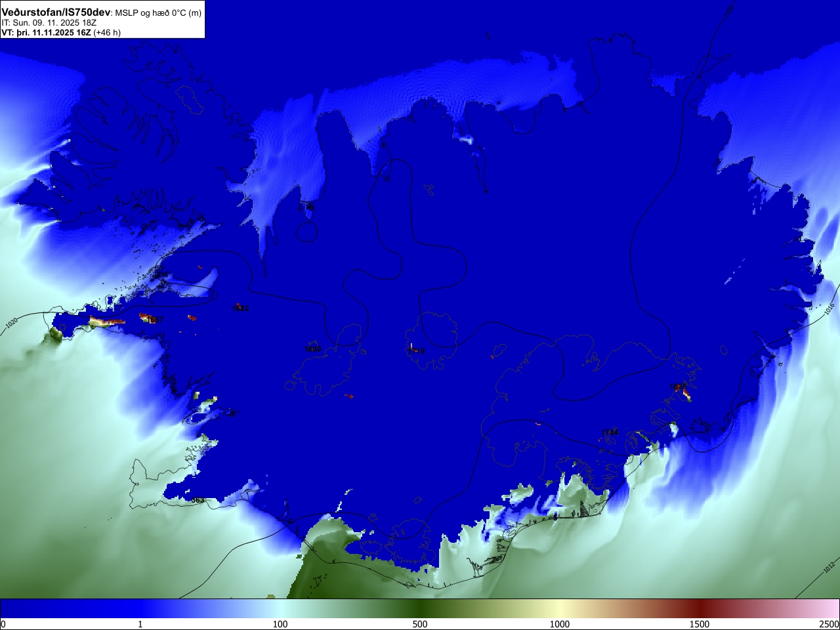Click the 'MSLP og hæð 0°C (m)' caption

pos(157,13)
